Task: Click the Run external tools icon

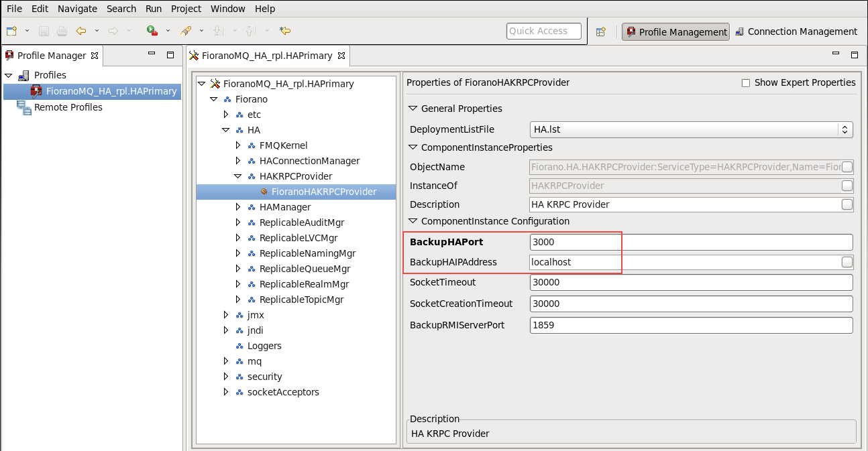Action: 152,31
